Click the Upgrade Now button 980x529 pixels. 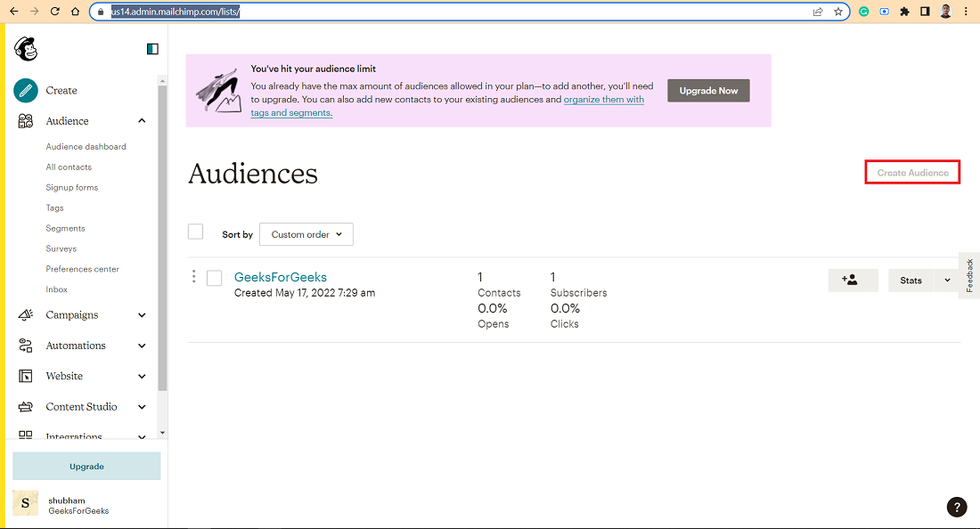point(709,91)
